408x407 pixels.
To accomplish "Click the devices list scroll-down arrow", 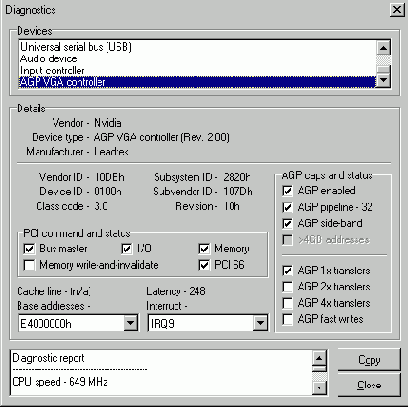I will [383, 80].
